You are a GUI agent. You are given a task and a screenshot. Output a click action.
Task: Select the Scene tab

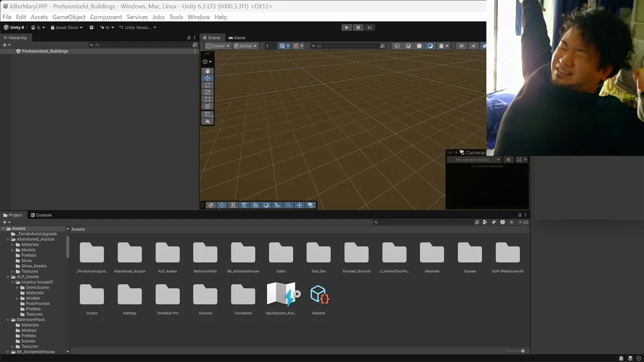pyautogui.click(x=211, y=38)
